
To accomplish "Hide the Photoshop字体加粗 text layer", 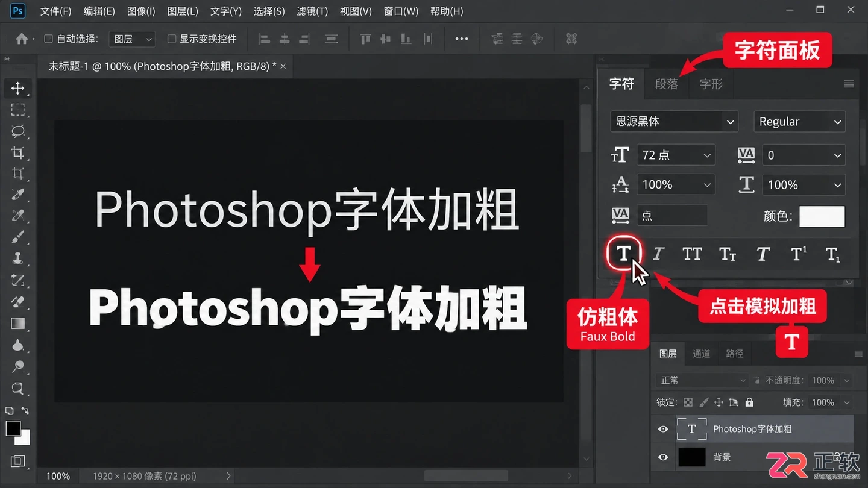I will (x=663, y=429).
